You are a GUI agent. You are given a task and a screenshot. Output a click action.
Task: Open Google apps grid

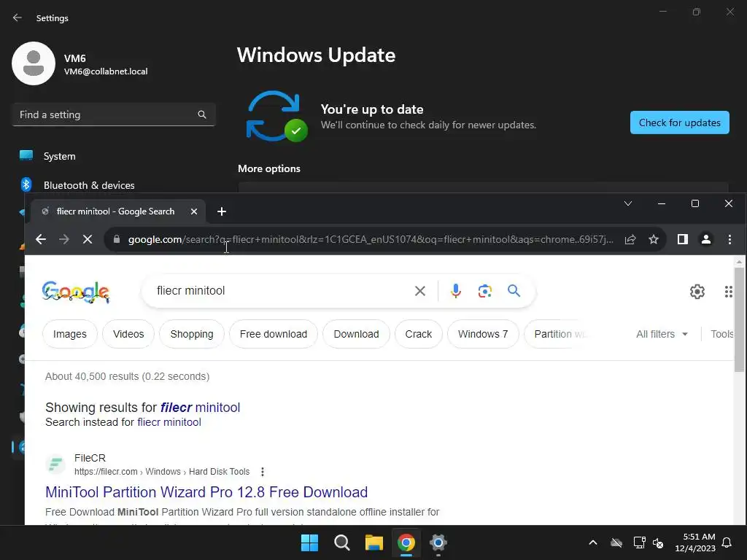click(x=729, y=292)
